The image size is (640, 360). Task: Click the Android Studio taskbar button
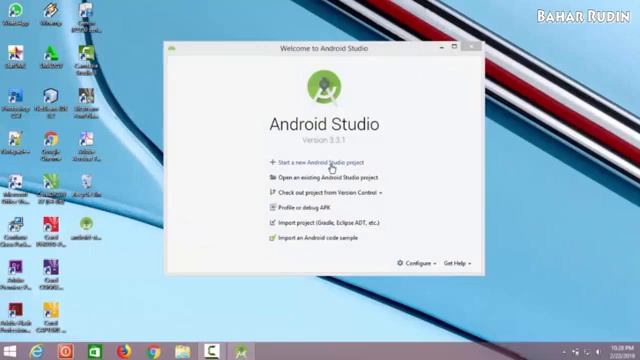tap(241, 351)
